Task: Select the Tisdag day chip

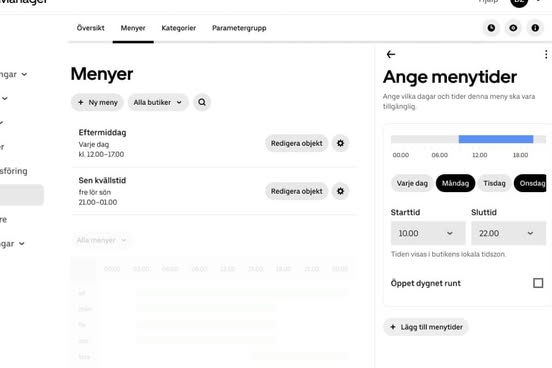Action: pos(494,183)
